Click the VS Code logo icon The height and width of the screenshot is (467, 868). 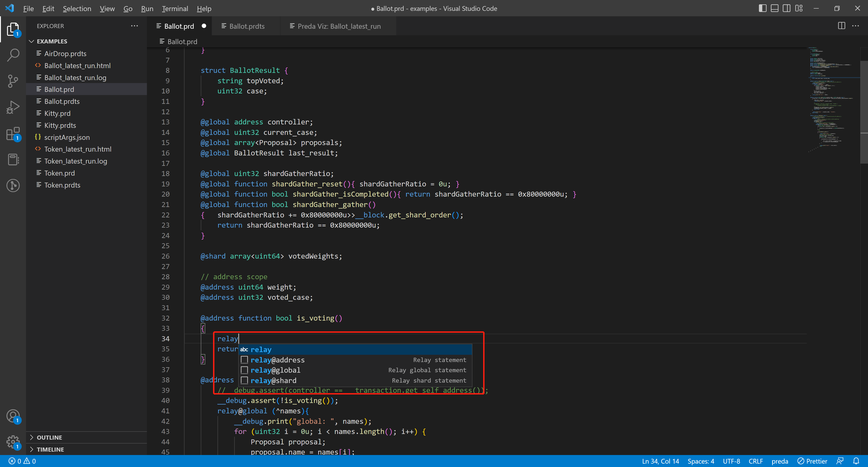pyautogui.click(x=10, y=8)
